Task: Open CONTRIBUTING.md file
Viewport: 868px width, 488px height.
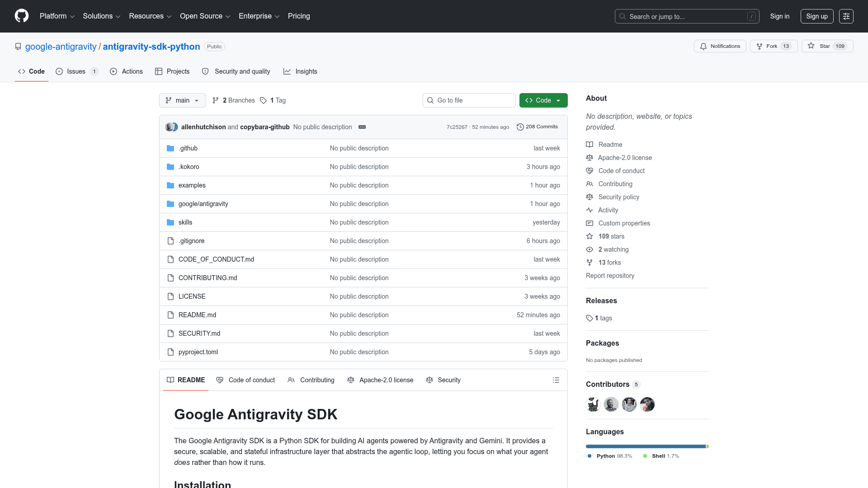Action: tap(208, 278)
